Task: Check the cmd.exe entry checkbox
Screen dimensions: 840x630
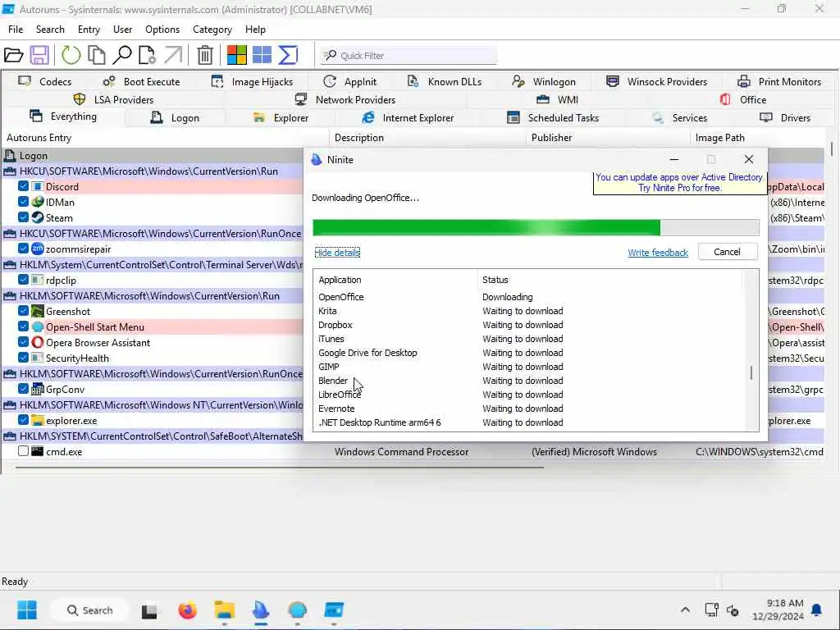Action: click(23, 452)
